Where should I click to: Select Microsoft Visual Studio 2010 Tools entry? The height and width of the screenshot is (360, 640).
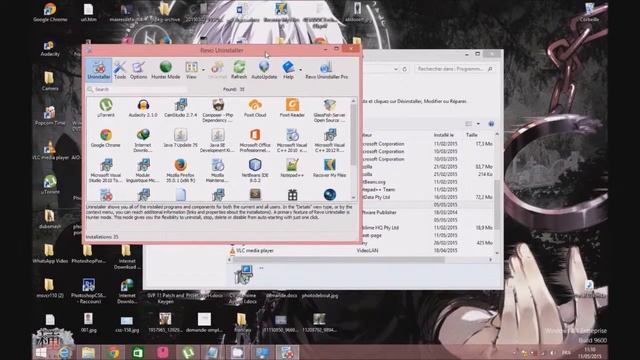click(106, 170)
